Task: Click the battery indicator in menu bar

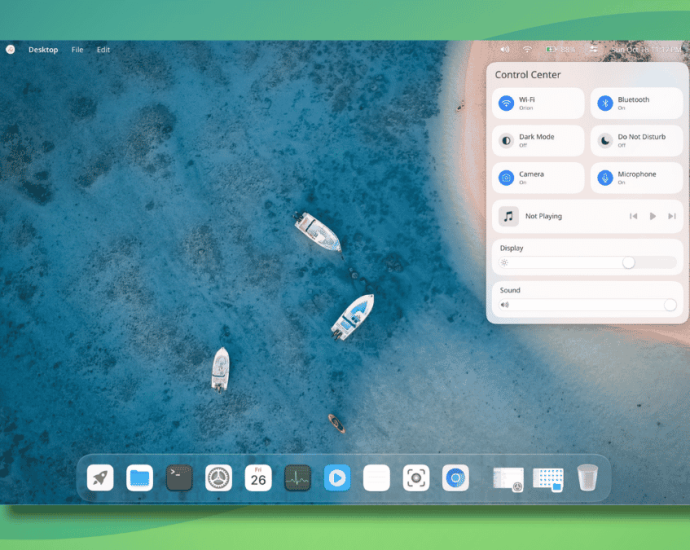Action: [x=561, y=49]
